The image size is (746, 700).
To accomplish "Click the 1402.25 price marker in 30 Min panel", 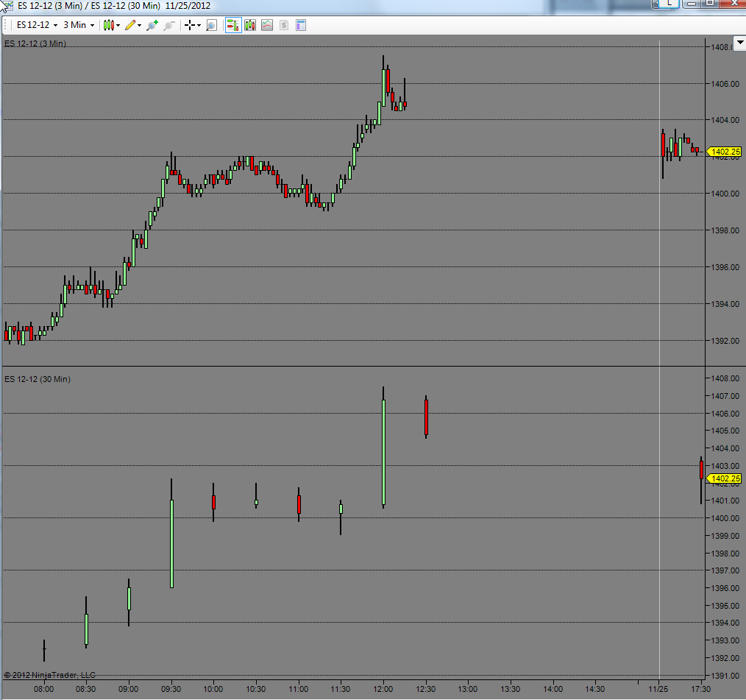I will pos(724,478).
